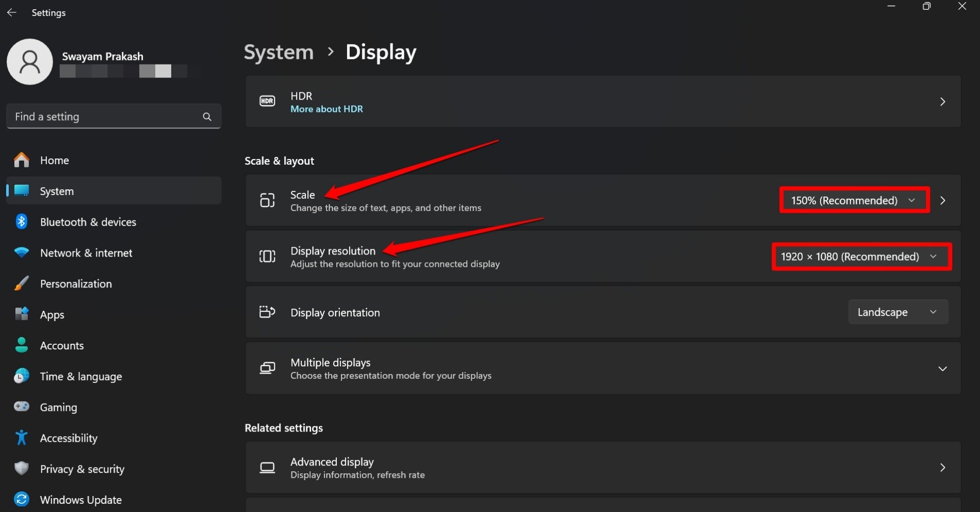Click the back arrow in Settings
Screen dimensions: 980x512
(12, 12)
